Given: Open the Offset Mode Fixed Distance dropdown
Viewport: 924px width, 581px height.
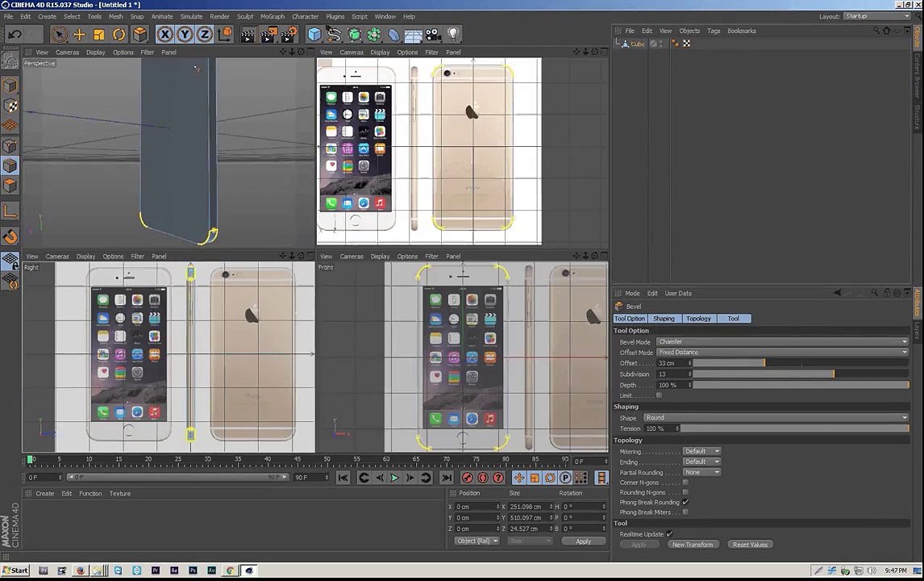Looking at the screenshot, I should pyautogui.click(x=783, y=352).
